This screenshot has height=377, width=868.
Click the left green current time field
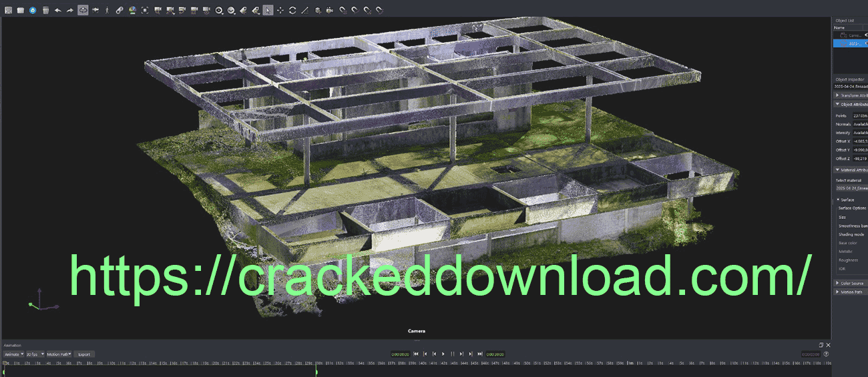(401, 354)
